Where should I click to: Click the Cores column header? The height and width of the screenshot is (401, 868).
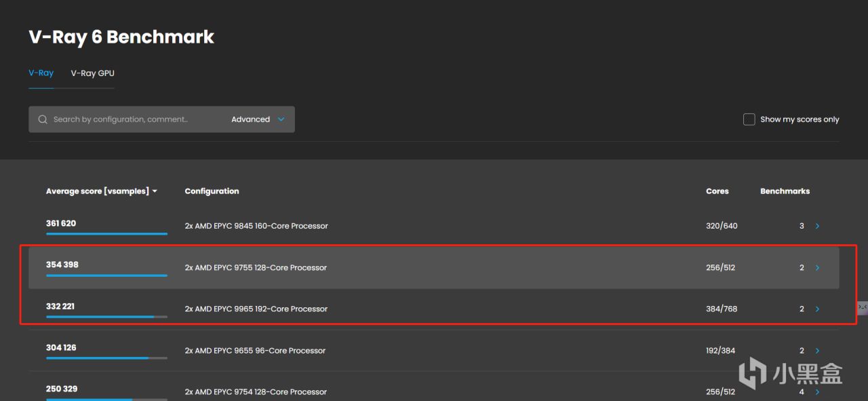pos(717,191)
